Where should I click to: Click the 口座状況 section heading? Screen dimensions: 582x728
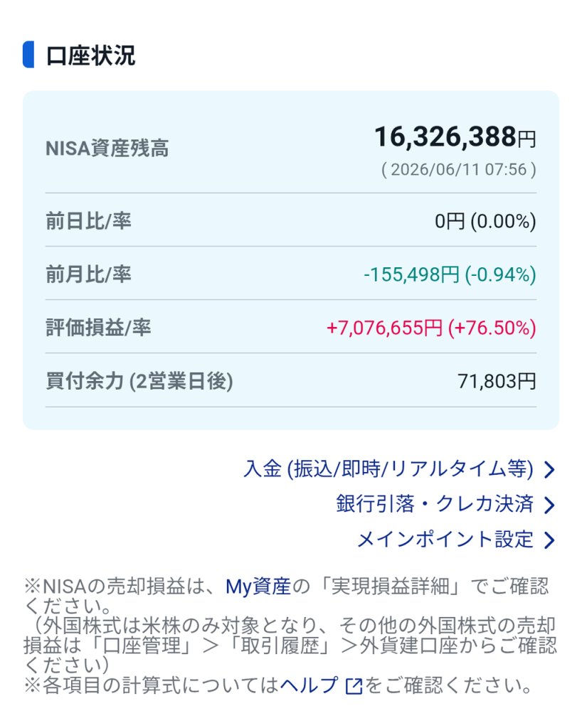point(90,55)
